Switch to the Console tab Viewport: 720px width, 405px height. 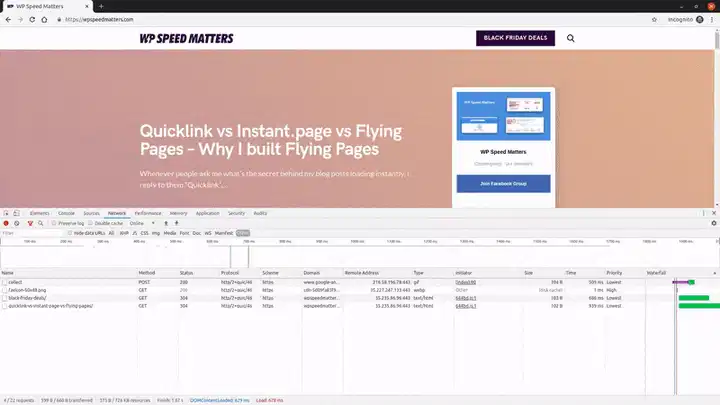[66, 213]
